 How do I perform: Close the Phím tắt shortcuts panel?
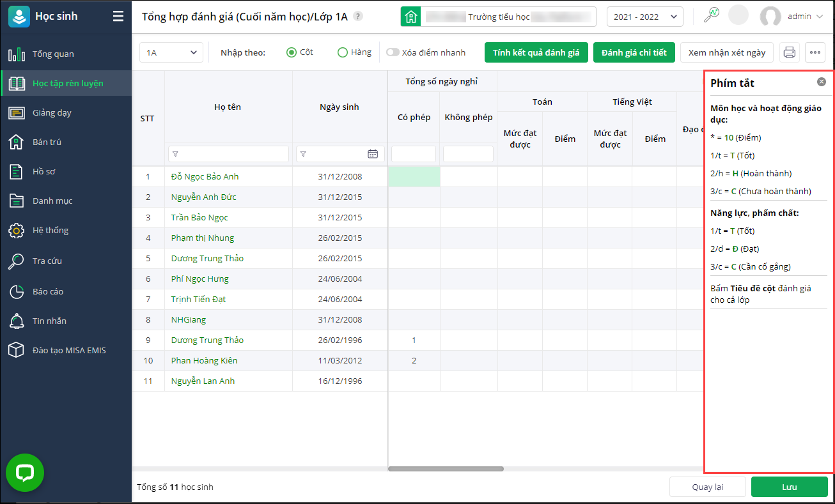point(821,82)
